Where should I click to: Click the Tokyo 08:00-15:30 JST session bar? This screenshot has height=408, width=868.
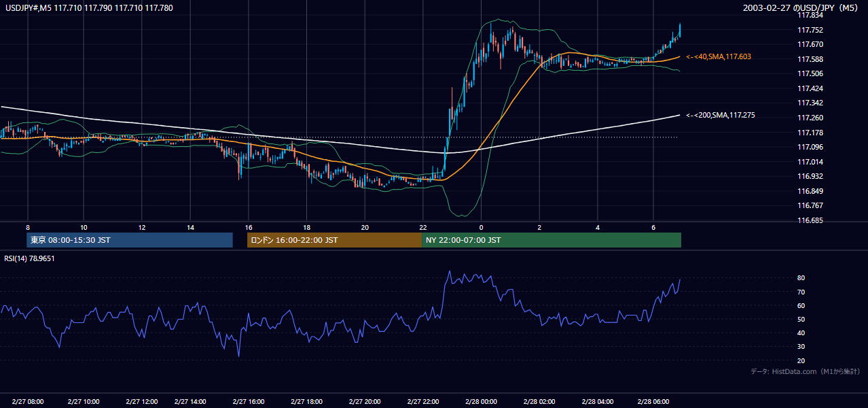click(x=130, y=240)
